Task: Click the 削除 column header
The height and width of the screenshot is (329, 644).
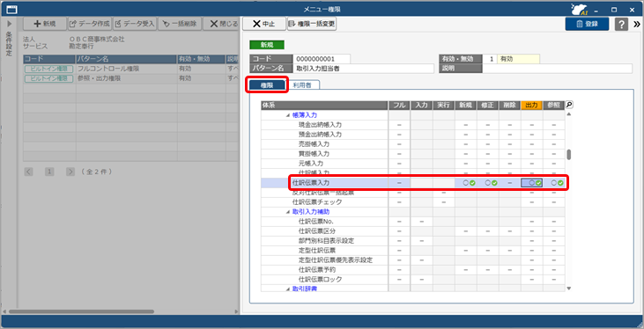Action: coord(510,106)
